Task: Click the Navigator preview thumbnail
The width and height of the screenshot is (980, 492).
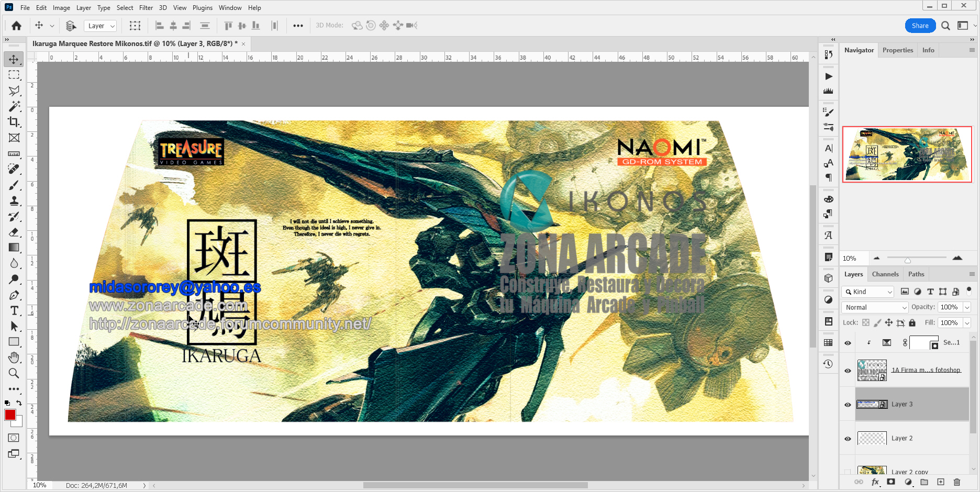Action: tap(907, 154)
